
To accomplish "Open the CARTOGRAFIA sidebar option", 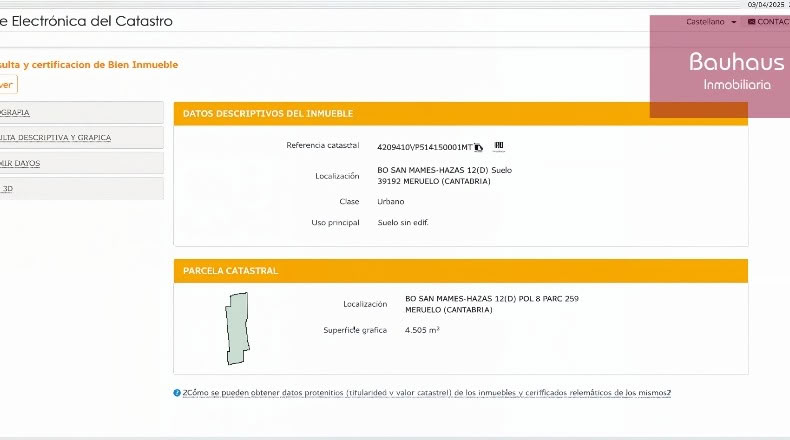I will pos(81,112).
